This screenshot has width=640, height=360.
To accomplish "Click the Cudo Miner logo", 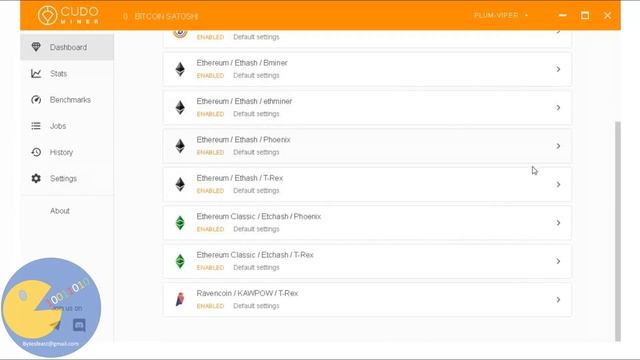I will point(68,15).
